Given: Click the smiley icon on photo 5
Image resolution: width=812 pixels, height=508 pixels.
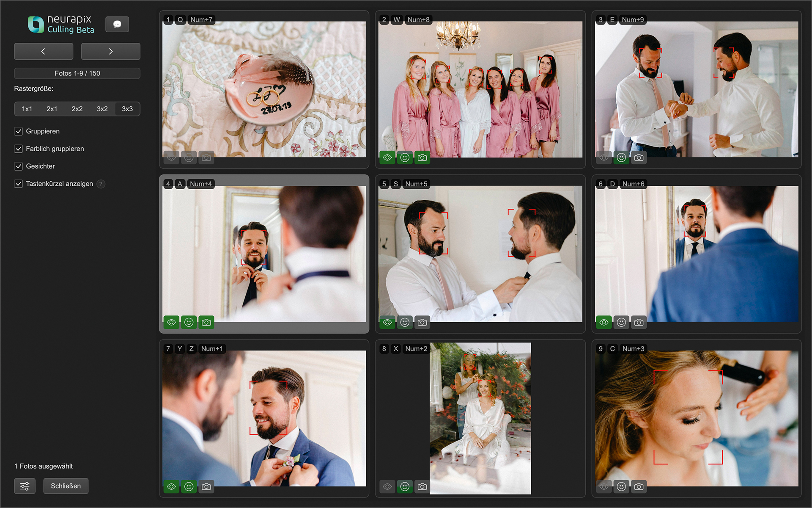Looking at the screenshot, I should pyautogui.click(x=405, y=322).
